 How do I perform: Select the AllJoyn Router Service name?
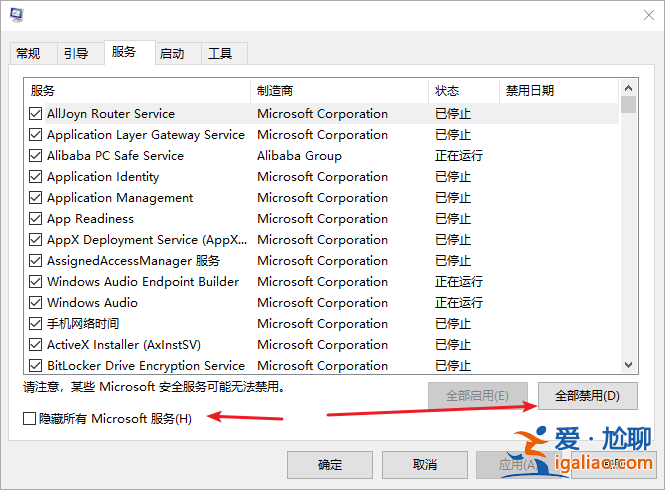(x=111, y=114)
